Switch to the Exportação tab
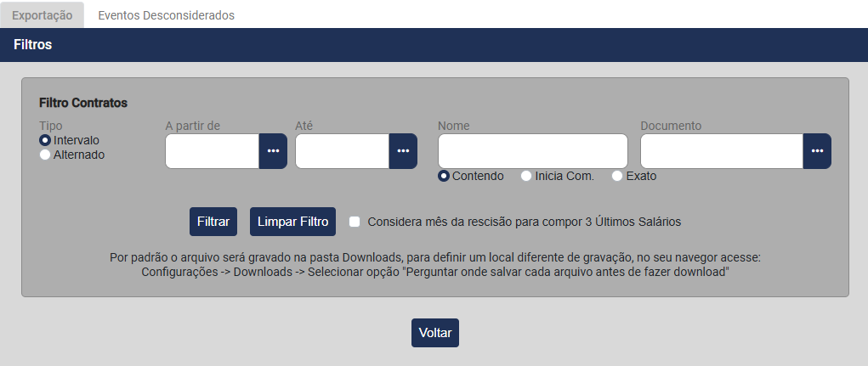Screen dimensions: 868x366 click(x=42, y=15)
